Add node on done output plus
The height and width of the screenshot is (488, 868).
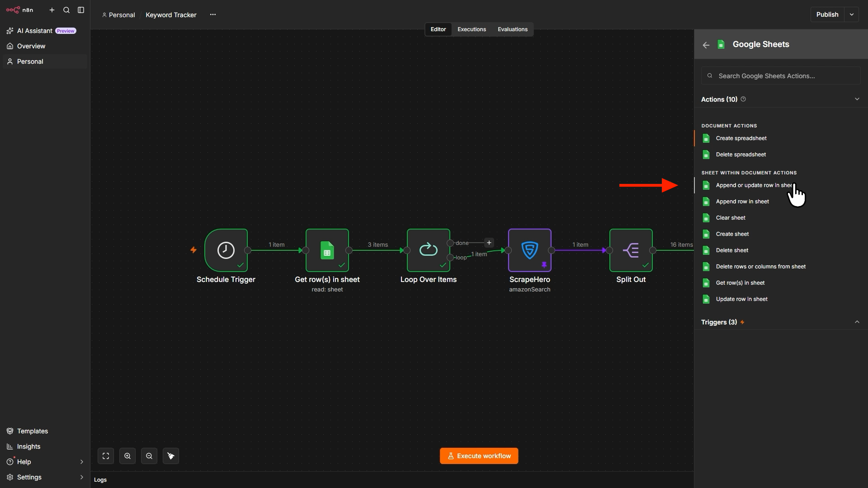(x=489, y=243)
